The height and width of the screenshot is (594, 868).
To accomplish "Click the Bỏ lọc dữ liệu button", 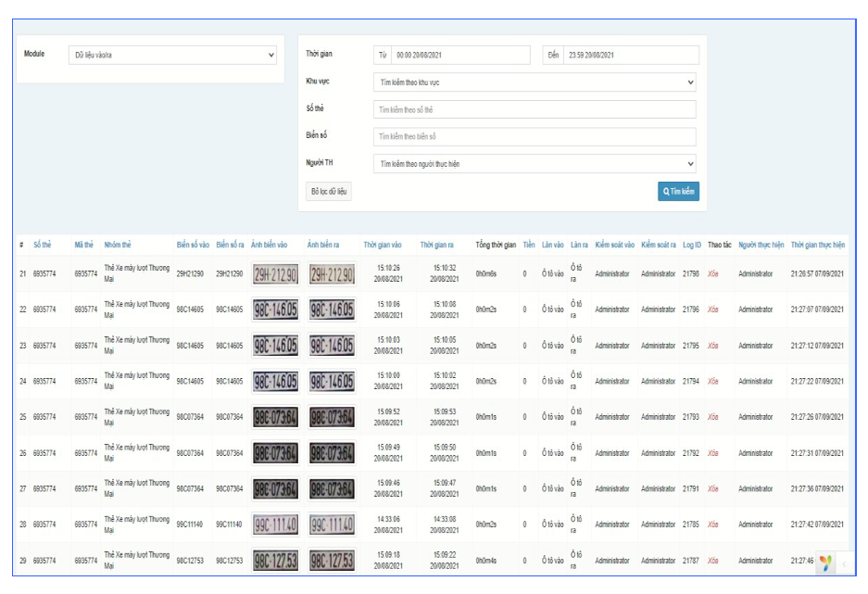I will 328,192.
